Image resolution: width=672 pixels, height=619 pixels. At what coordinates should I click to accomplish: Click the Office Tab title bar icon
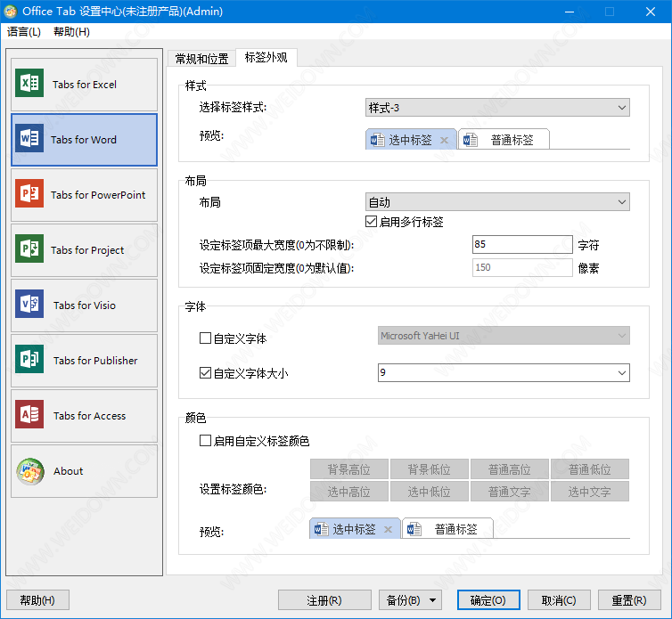point(11,12)
